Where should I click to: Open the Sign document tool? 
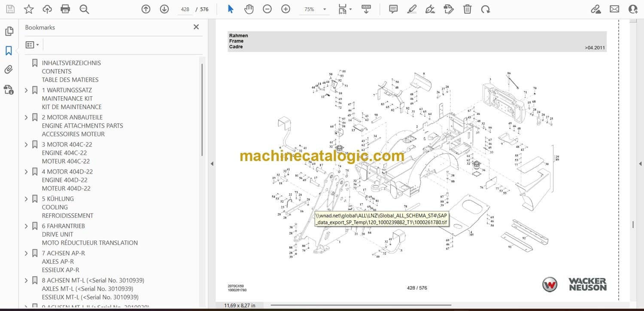point(430,9)
